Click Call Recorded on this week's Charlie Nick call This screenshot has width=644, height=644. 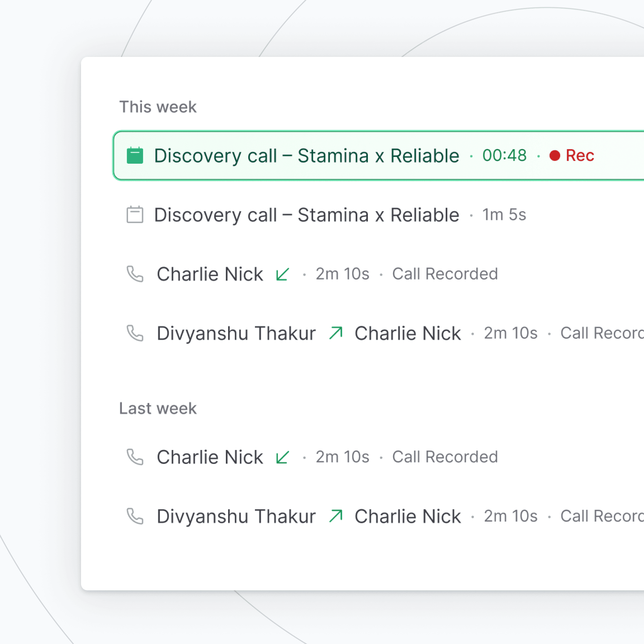445,274
